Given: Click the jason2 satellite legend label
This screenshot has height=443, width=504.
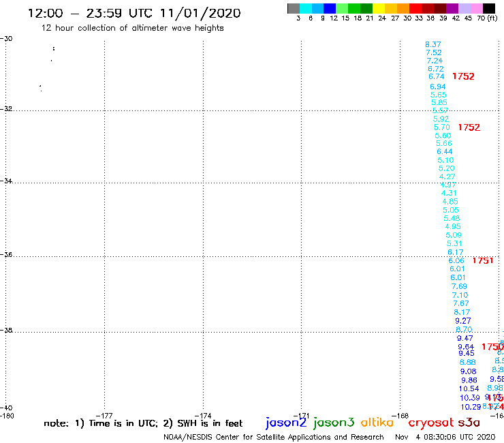Looking at the screenshot, I should (x=286, y=423).
